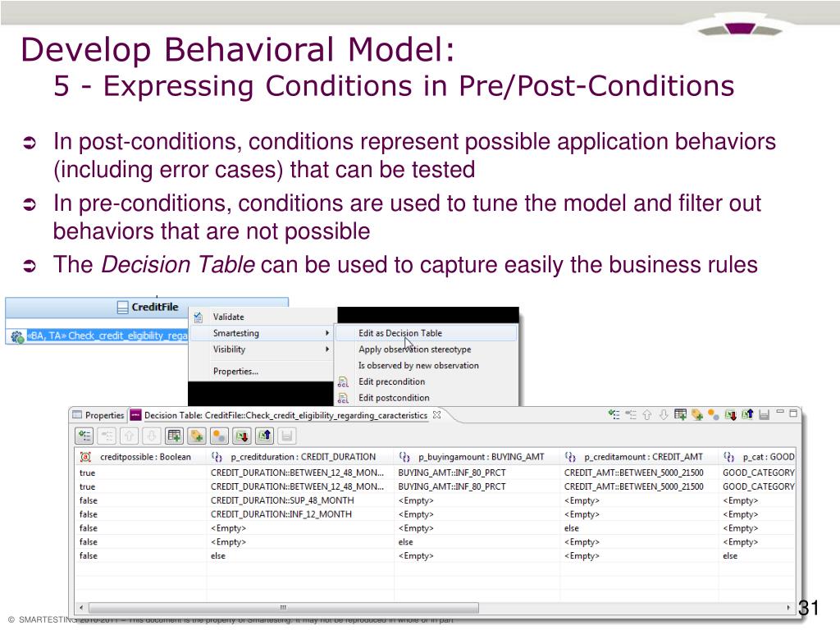This screenshot has height=630, width=840.
Task: Click add column table icon in top-right toolbar
Action: [x=680, y=414]
